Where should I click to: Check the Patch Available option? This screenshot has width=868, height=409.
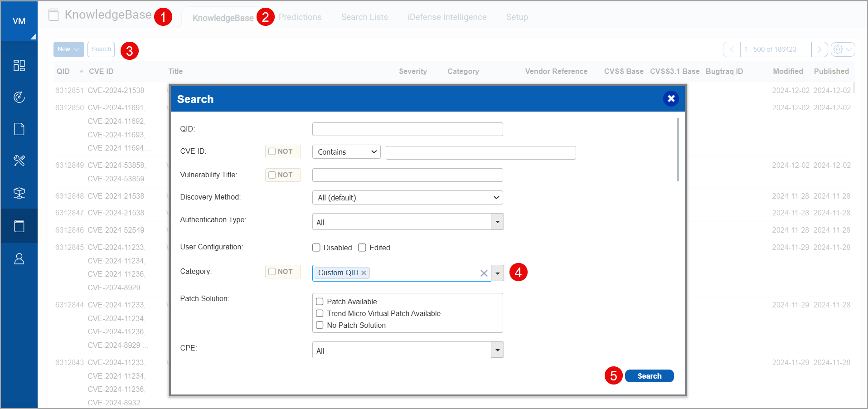pyautogui.click(x=320, y=301)
